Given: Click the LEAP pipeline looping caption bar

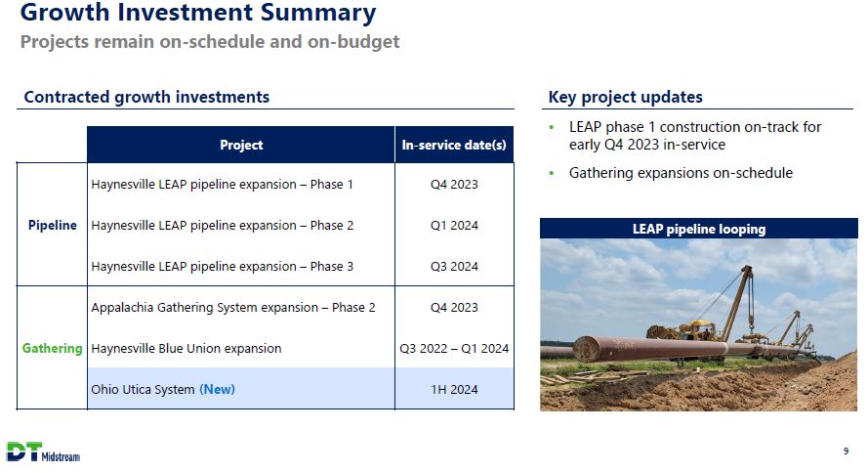Looking at the screenshot, I should tap(698, 229).
